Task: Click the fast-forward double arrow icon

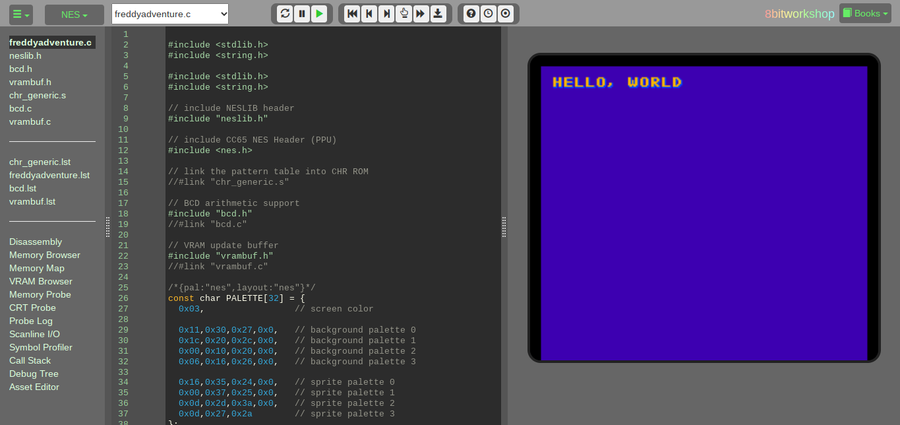Action: (421, 14)
